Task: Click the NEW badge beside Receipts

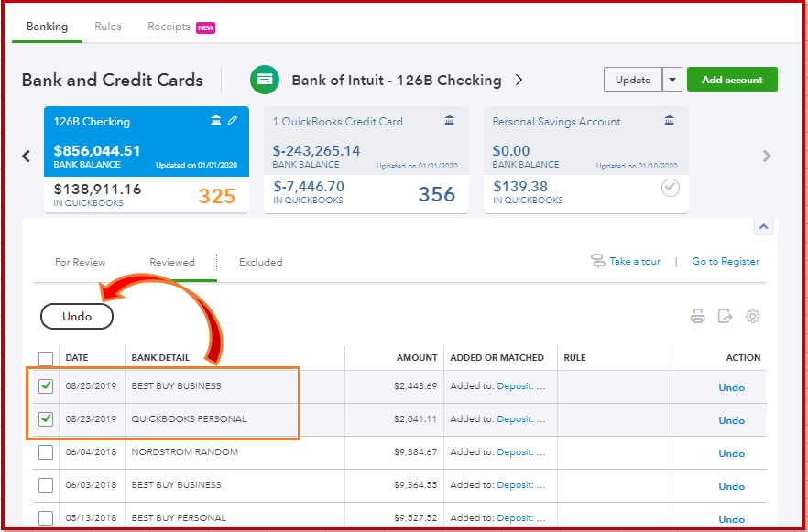Action: pyautogui.click(x=205, y=27)
